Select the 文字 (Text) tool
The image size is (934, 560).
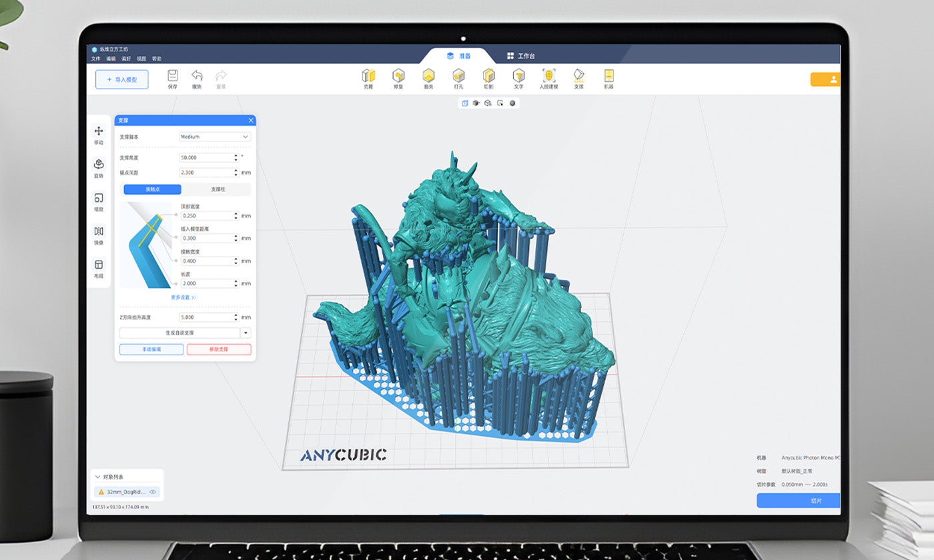coord(519,77)
